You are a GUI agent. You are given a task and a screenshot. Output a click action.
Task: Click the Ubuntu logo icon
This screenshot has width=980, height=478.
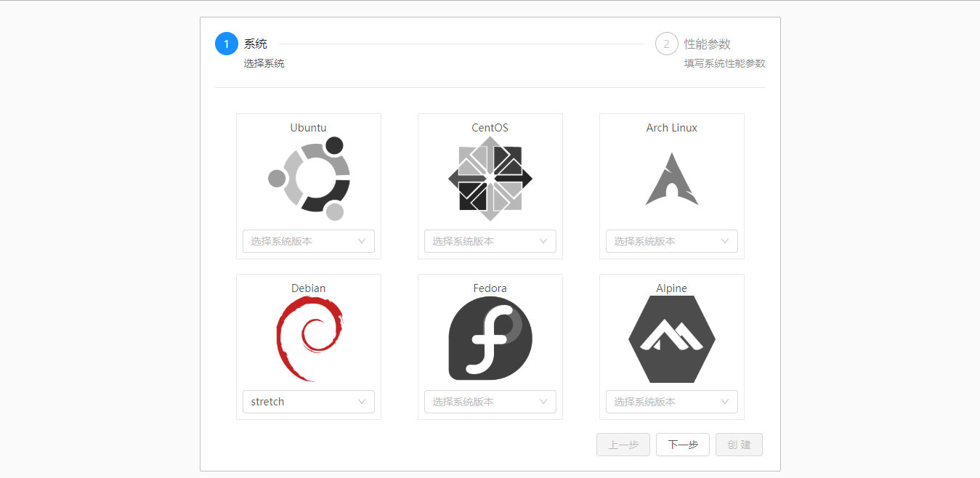tap(309, 179)
